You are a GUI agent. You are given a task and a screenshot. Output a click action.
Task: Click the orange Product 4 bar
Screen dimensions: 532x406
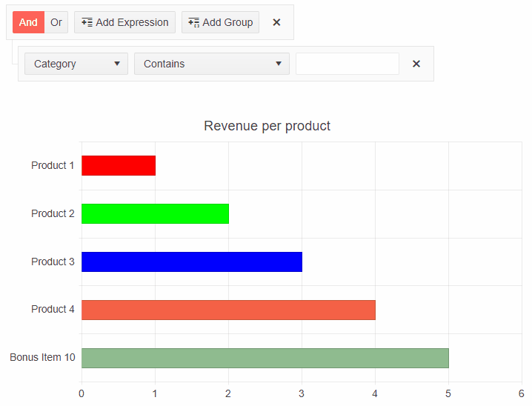[228, 310]
